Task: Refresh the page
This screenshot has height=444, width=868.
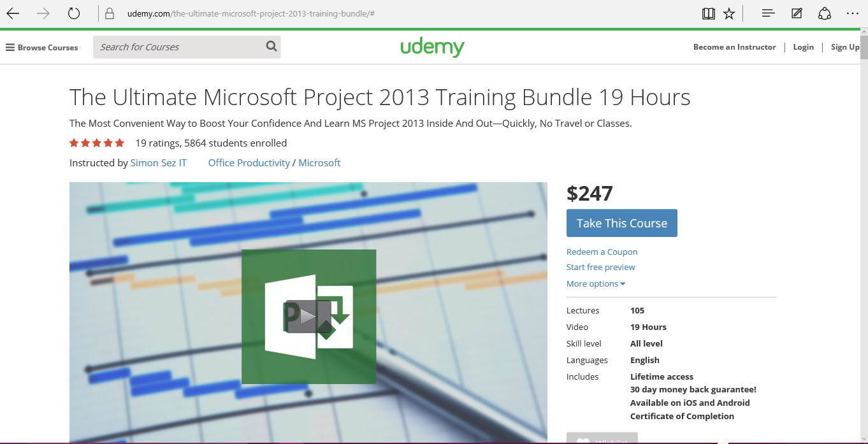Action: tap(73, 13)
